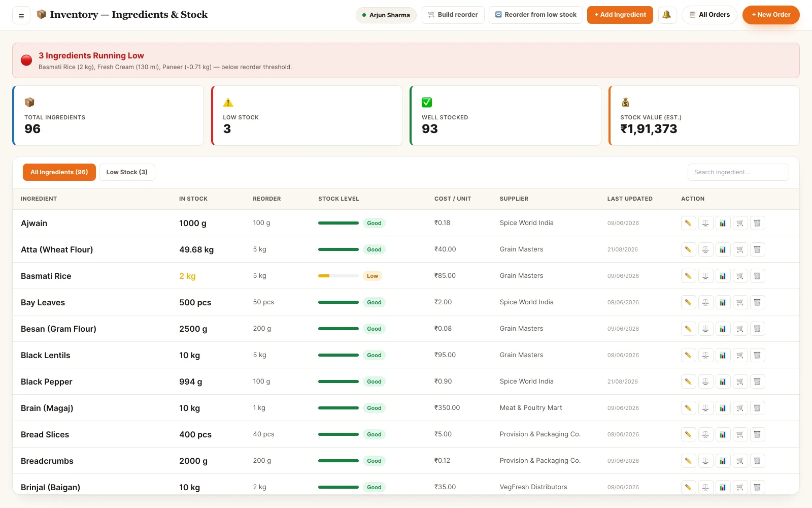The height and width of the screenshot is (508, 812).
Task: View bar chart stats for Black Lentils
Action: [723, 355]
